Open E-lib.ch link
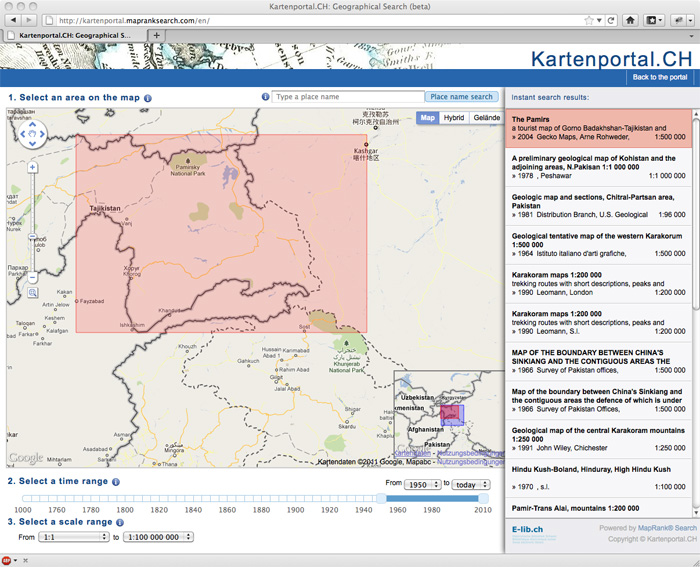 click(527, 529)
